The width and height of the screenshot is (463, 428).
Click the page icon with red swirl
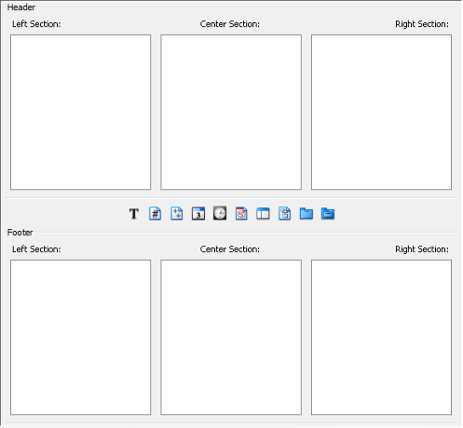coord(241,214)
